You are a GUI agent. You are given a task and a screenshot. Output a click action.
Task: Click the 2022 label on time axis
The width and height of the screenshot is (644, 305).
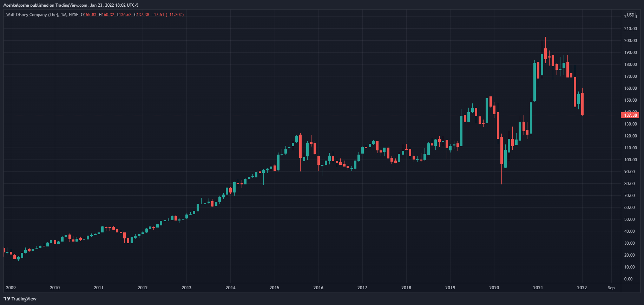pyautogui.click(x=582, y=288)
